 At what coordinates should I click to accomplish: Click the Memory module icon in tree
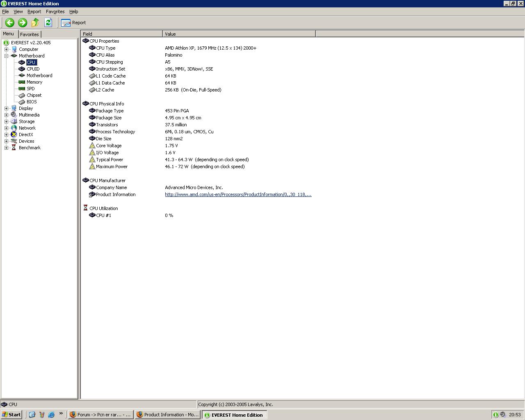pyautogui.click(x=22, y=82)
